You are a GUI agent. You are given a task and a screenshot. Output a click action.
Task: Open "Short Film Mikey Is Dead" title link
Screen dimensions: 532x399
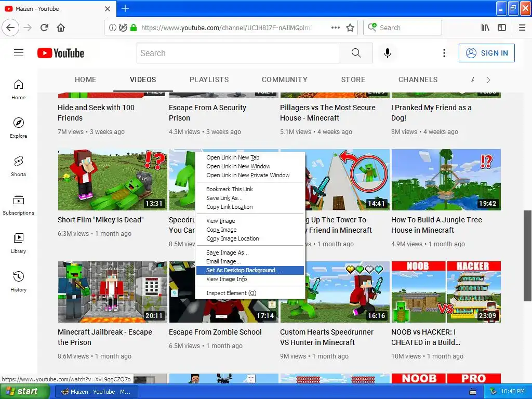(x=101, y=220)
